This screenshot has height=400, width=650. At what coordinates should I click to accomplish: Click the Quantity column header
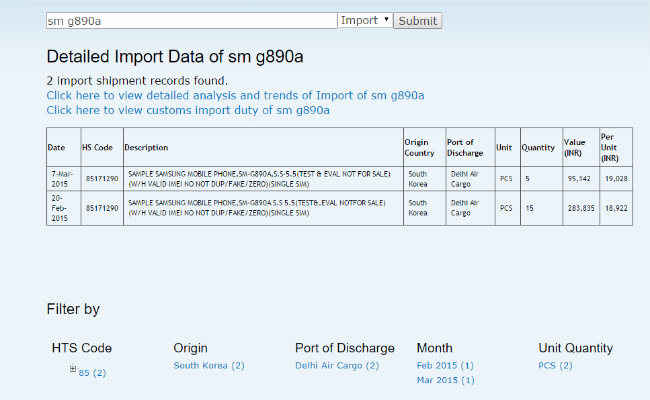pyautogui.click(x=541, y=147)
